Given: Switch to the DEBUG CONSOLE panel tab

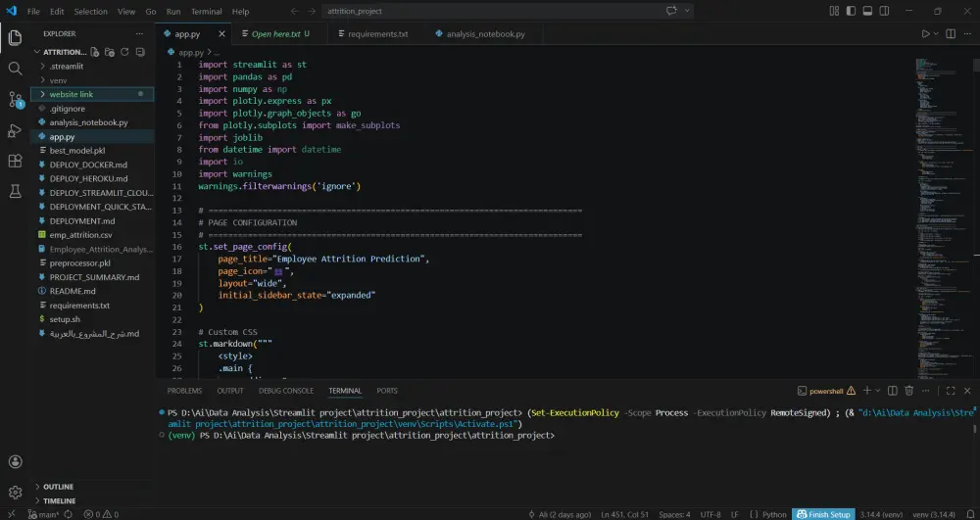Looking at the screenshot, I should pyautogui.click(x=286, y=391).
